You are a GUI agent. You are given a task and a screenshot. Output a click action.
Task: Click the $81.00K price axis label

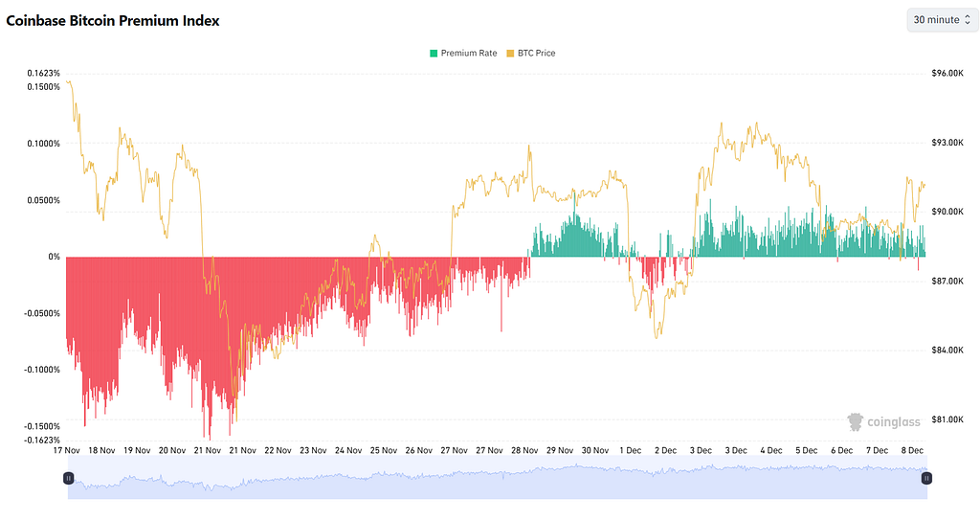click(x=947, y=419)
